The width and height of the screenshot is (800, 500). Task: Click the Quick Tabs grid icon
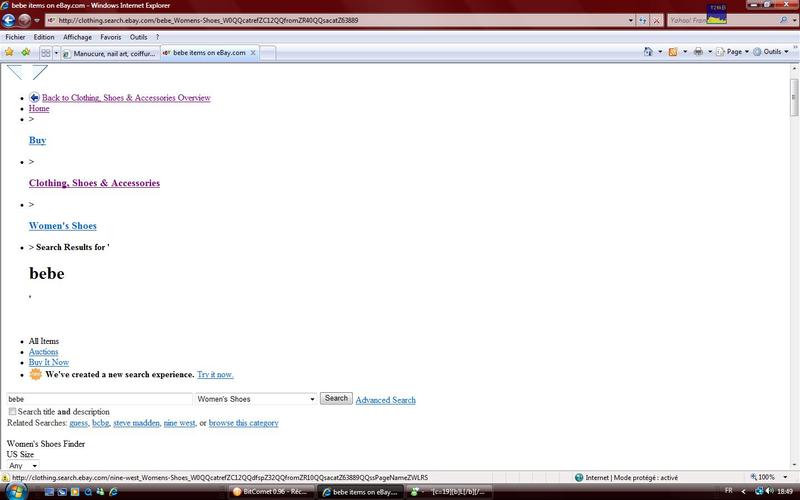(46, 53)
